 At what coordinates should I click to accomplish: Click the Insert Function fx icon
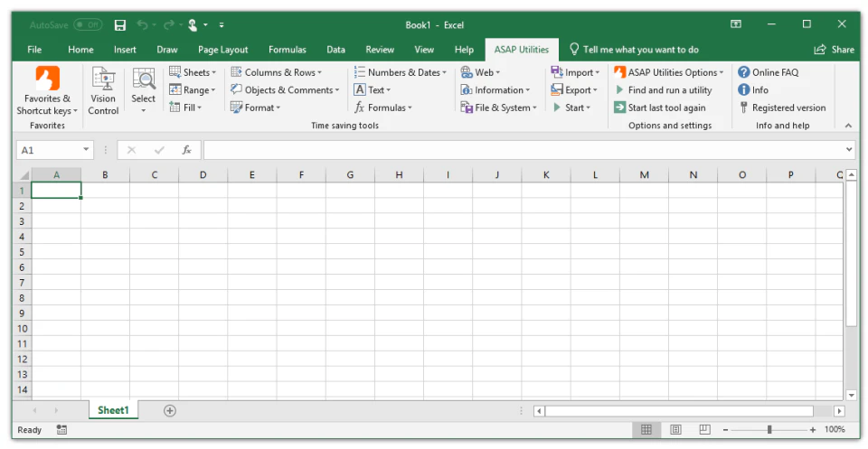pyautogui.click(x=187, y=150)
